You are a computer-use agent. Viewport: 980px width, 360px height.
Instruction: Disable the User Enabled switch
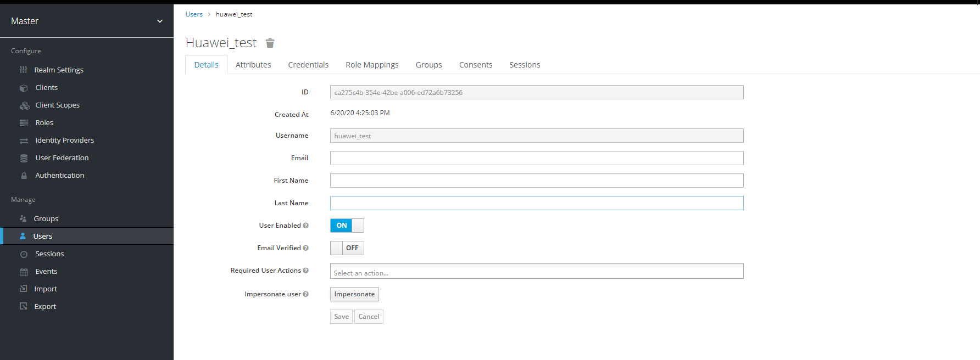click(347, 226)
